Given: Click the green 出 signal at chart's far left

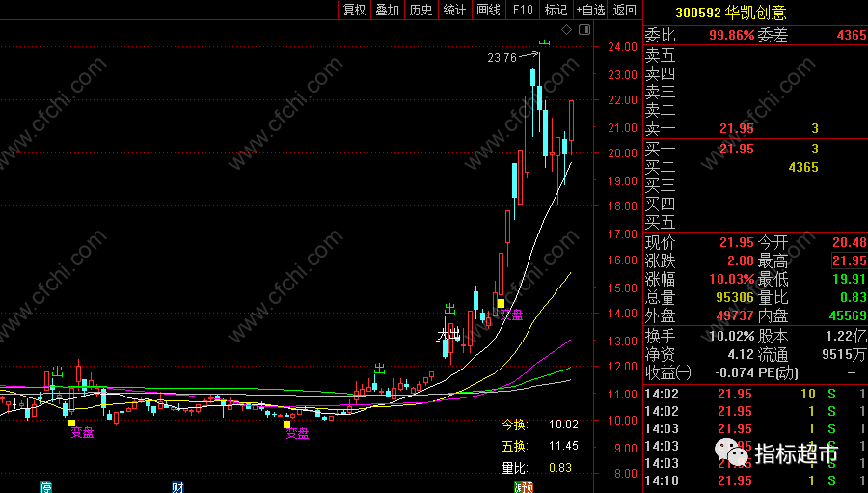Looking at the screenshot, I should (x=58, y=371).
